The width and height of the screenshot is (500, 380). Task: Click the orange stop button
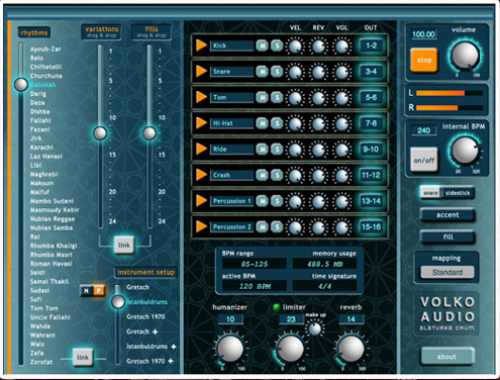coord(424,60)
